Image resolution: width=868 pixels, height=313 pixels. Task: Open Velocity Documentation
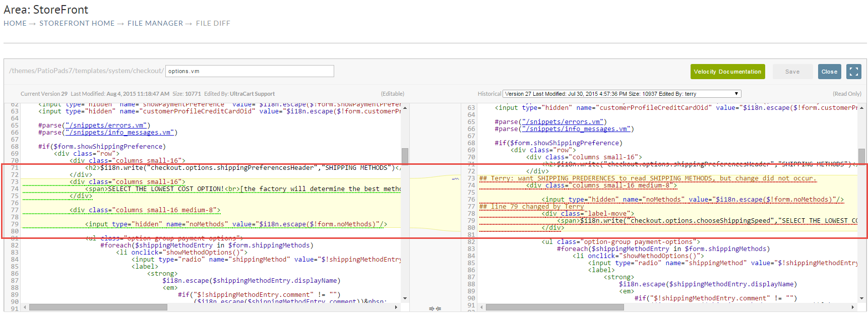(x=727, y=72)
